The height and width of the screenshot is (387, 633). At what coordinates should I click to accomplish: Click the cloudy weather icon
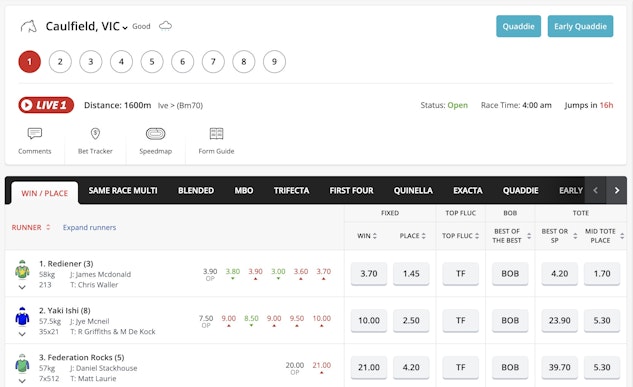[166, 27]
